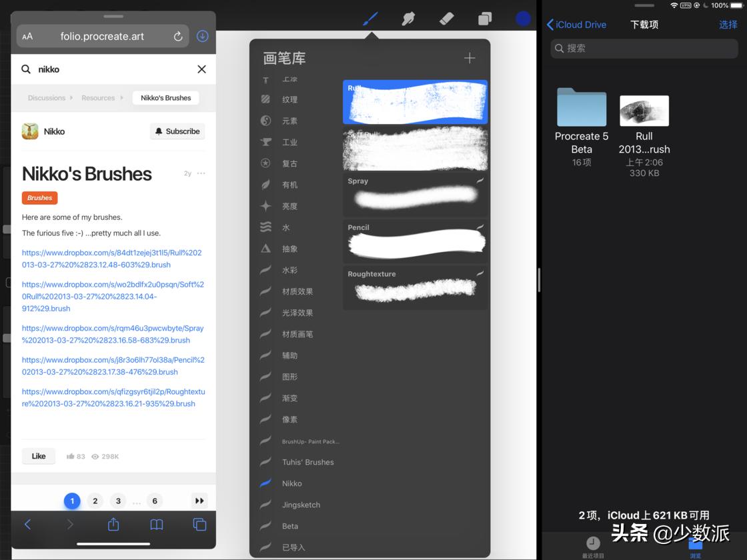Open Safari bookmarks
The width and height of the screenshot is (747, 560).
(x=157, y=524)
